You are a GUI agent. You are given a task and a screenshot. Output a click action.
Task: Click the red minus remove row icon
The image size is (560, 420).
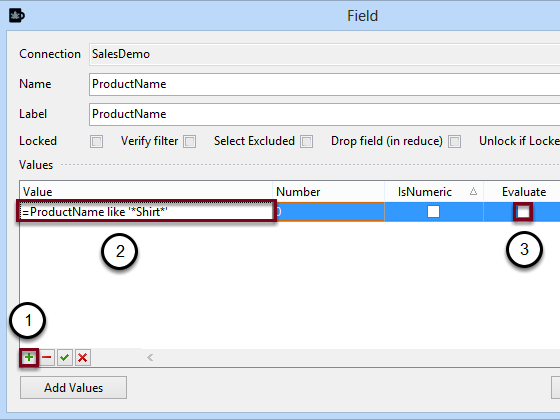click(x=47, y=357)
